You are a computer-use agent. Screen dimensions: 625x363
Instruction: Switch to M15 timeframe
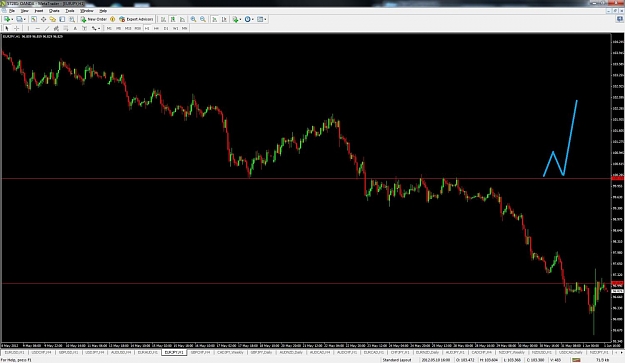(128, 28)
